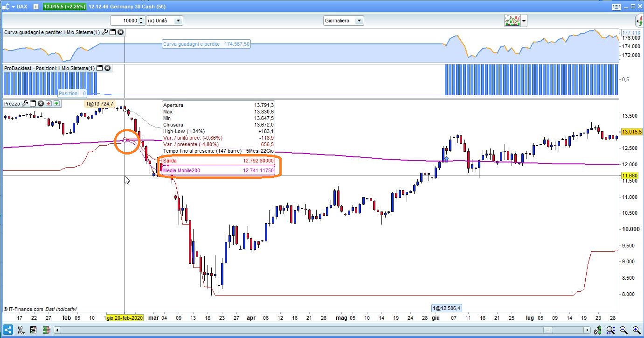644x338 pixels.
Task: Open settings wrench for Curva guadagni e perdite
Action: click(x=104, y=32)
